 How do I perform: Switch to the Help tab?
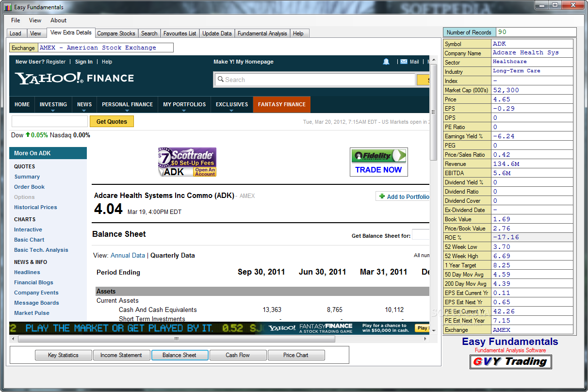tap(298, 33)
